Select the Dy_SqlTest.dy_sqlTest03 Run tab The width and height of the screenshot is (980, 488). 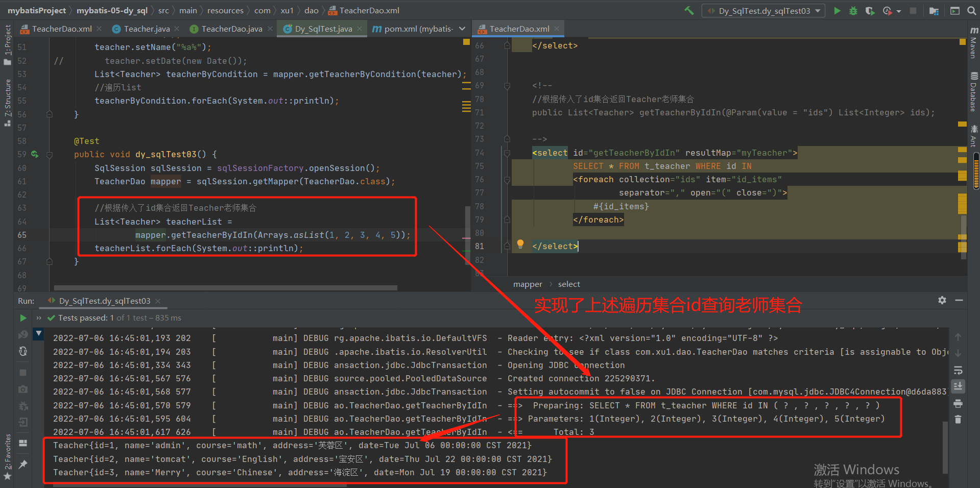click(x=104, y=301)
